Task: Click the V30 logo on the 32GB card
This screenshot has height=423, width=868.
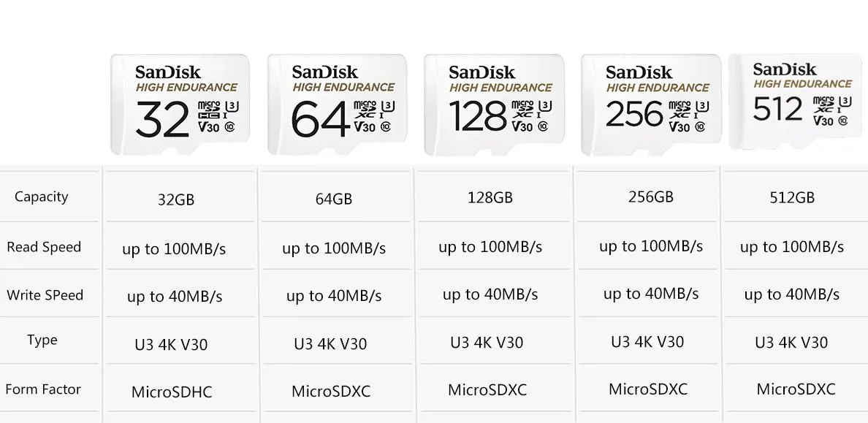Action: coord(209,127)
